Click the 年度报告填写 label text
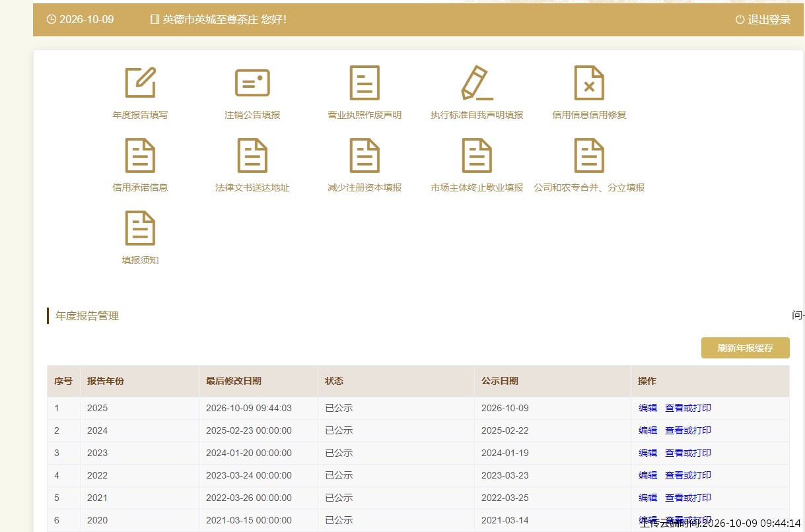Image resolution: width=805 pixels, height=532 pixels. tap(140, 115)
